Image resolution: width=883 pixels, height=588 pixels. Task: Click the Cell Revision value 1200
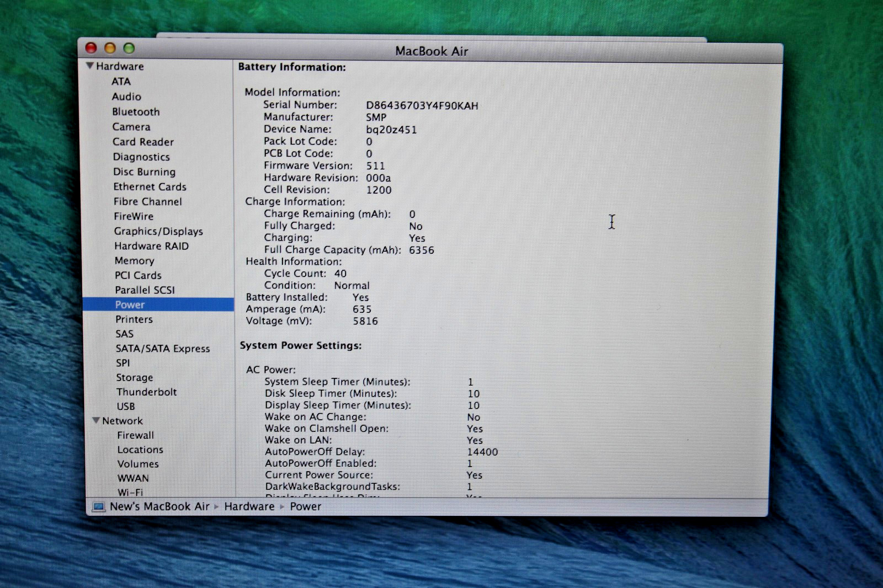tap(379, 190)
